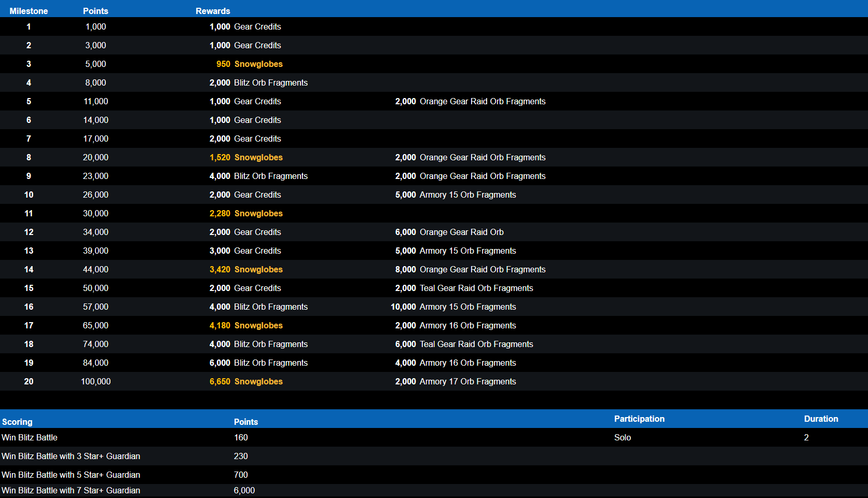Click 8,000 Orange Gear Raid Orb Fragments
Image resolution: width=868 pixels, height=498 pixels.
470,269
